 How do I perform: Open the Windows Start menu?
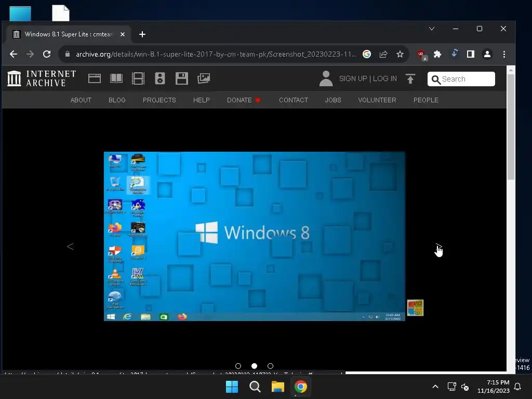[x=232, y=387]
